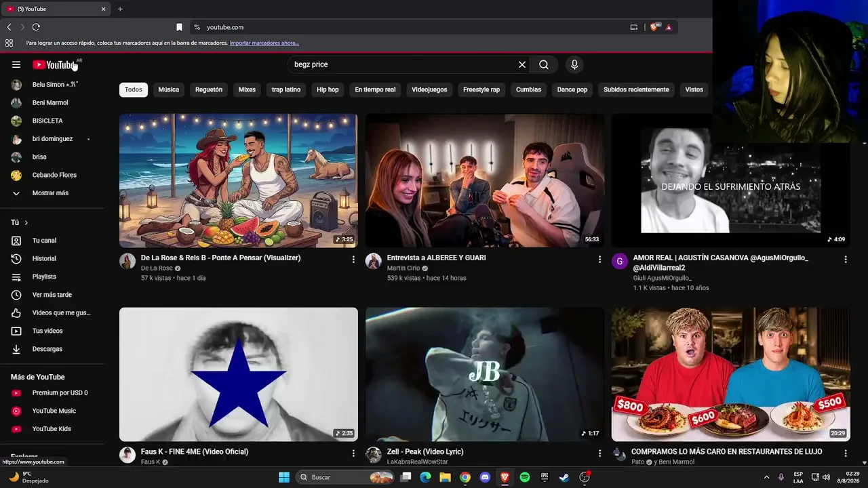868x488 pixels.
Task: Open options for Zell - Peak video
Action: coord(599,453)
